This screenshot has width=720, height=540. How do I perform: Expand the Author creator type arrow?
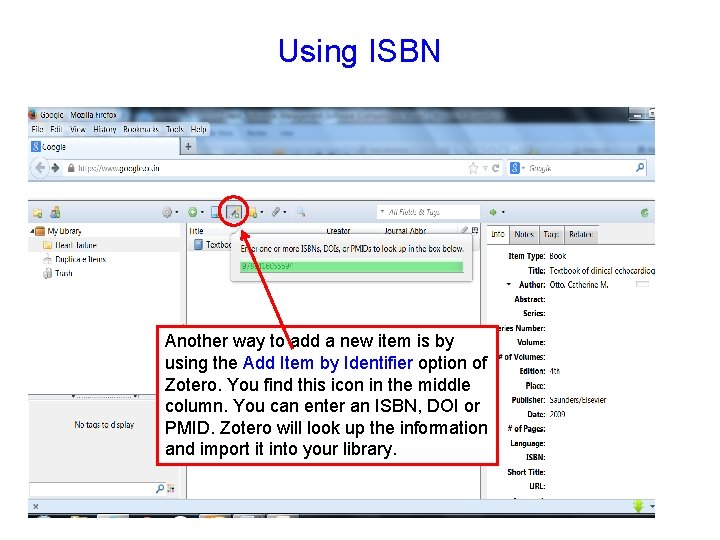pos(509,284)
